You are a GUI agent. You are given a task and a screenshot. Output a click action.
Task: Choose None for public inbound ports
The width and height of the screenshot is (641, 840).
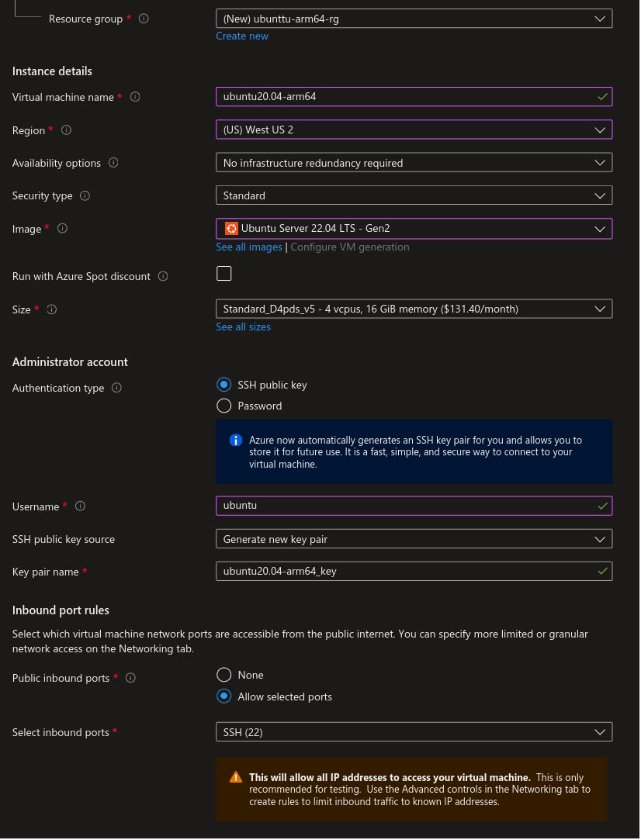(224, 675)
